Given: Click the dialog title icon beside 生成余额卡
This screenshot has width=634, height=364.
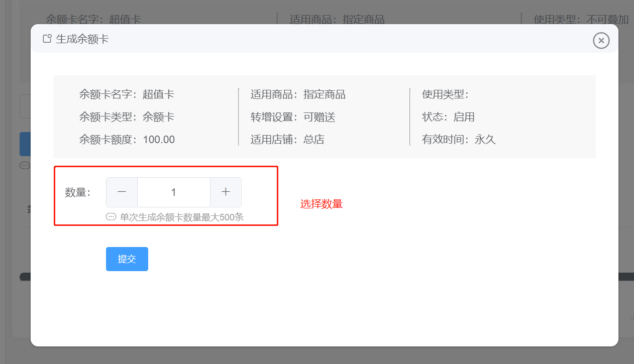Looking at the screenshot, I should coord(47,39).
